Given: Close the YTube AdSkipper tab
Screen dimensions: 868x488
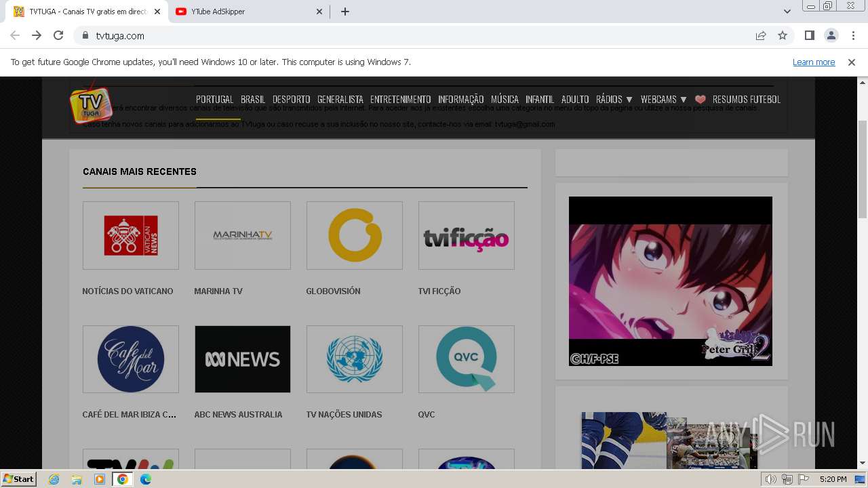Looking at the screenshot, I should click(x=319, y=12).
